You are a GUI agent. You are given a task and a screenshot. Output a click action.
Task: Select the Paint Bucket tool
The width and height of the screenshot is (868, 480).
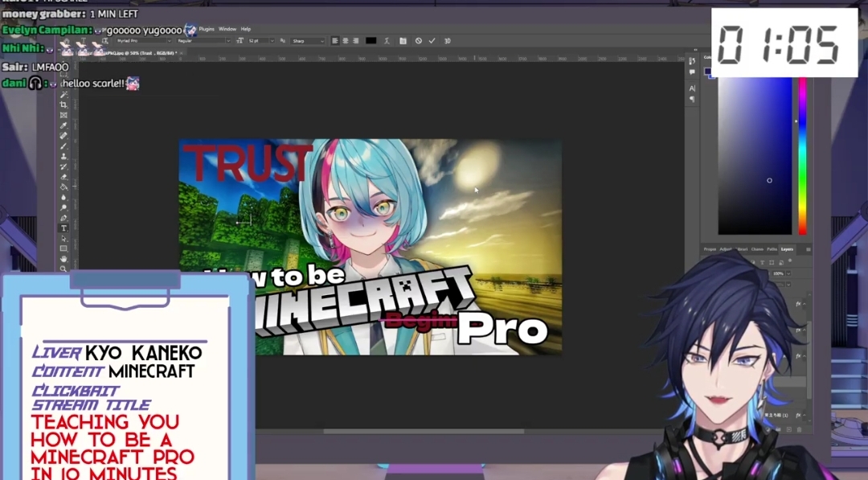tap(63, 187)
